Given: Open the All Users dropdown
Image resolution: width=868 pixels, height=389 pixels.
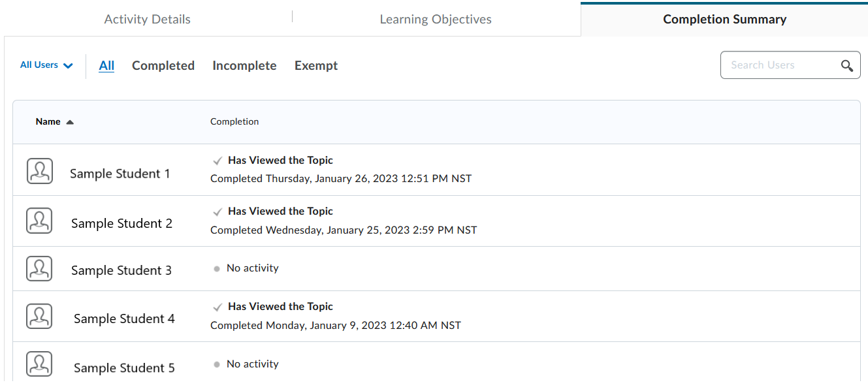Looking at the screenshot, I should 39,65.
